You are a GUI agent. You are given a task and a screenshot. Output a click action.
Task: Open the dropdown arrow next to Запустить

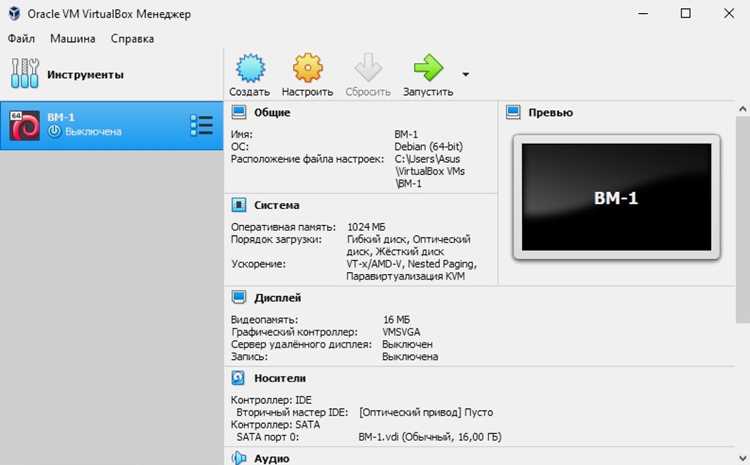point(465,74)
